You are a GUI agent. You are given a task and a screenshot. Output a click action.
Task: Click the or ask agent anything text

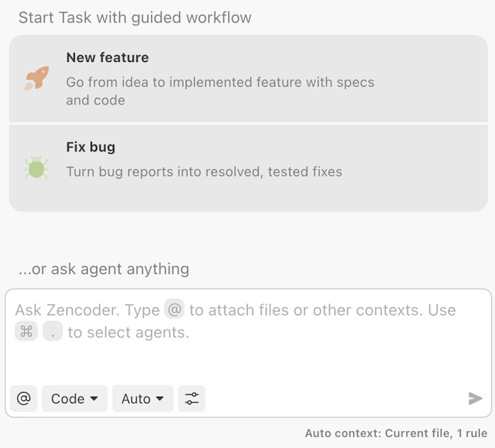104,269
